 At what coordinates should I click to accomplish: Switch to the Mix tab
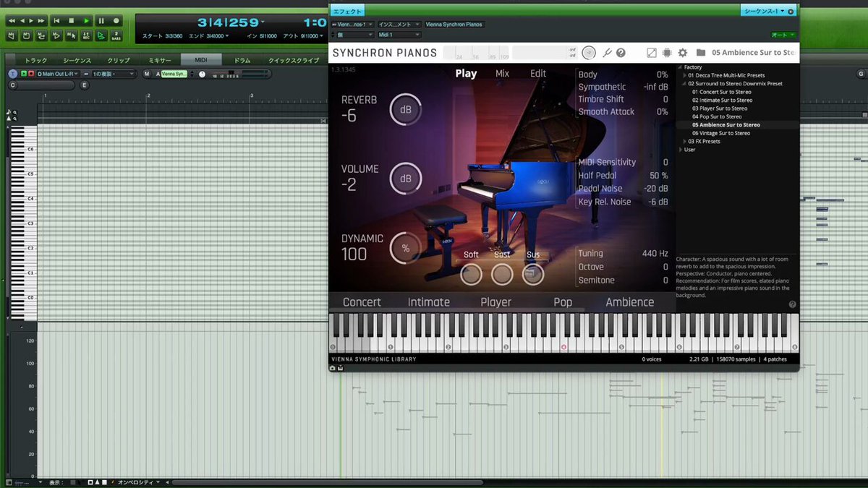502,74
